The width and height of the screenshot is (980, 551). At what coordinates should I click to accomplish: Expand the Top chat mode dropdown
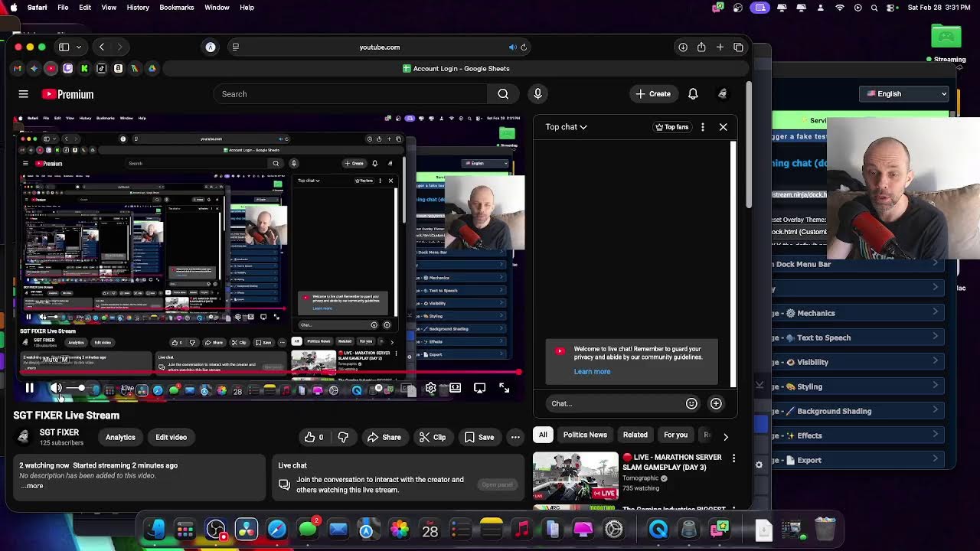[x=566, y=127]
